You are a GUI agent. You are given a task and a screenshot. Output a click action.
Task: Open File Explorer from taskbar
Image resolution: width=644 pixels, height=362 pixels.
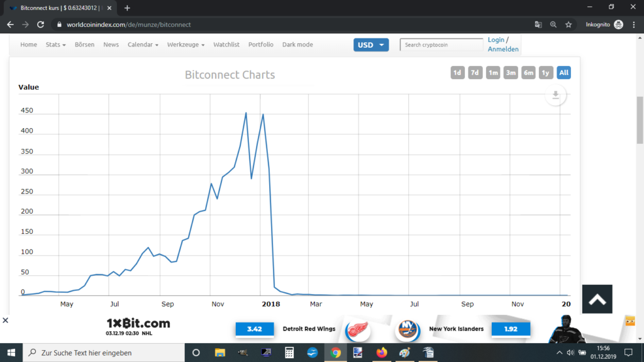pyautogui.click(x=219, y=353)
